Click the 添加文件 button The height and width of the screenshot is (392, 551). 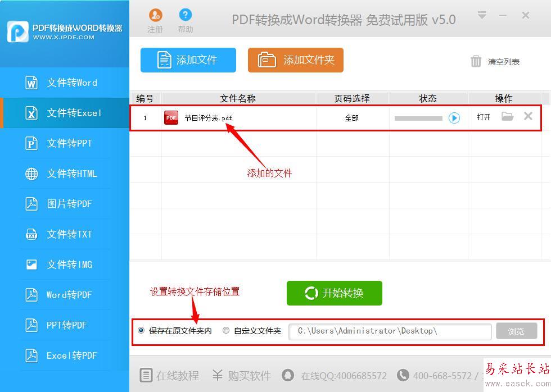tap(188, 60)
